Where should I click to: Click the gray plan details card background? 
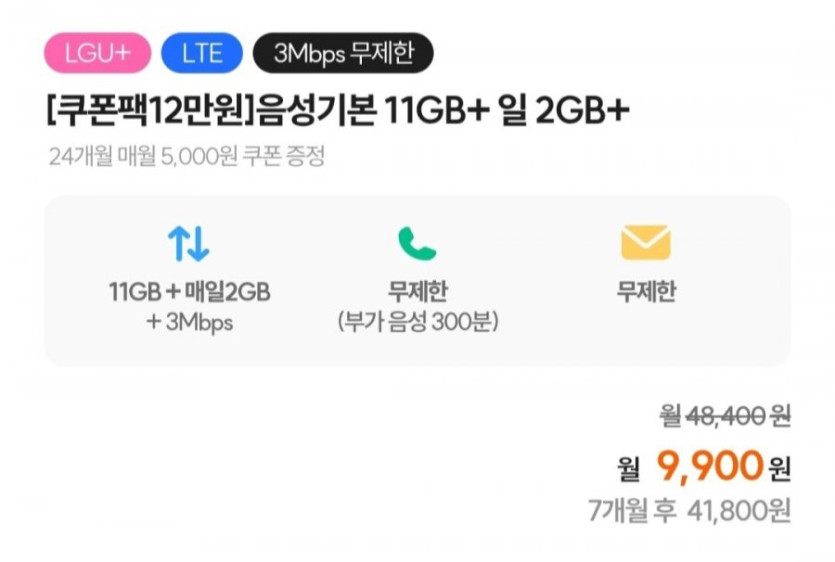[417, 281]
